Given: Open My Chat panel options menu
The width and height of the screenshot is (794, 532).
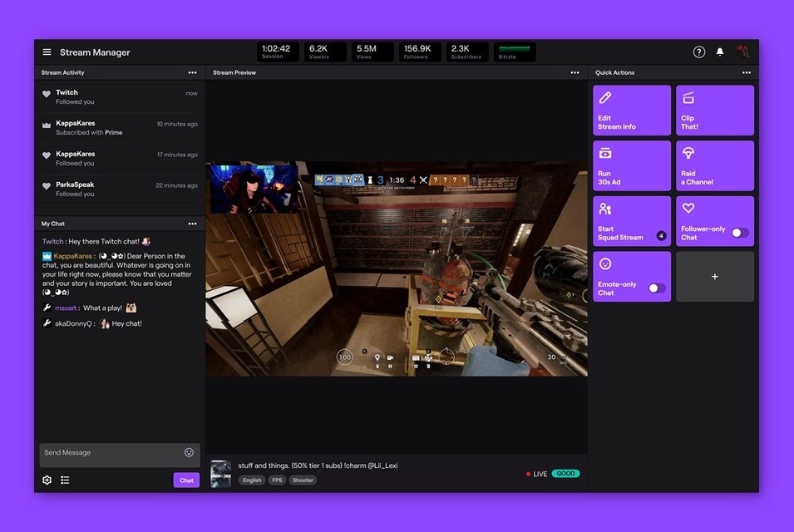Looking at the screenshot, I should click(x=192, y=224).
